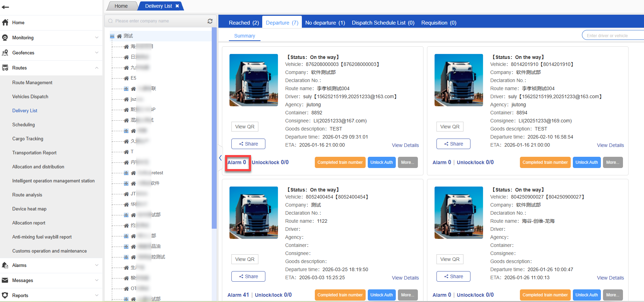Collapse the Routes sidebar menu
Image resolution: width=644 pixels, height=302 pixels.
(97, 68)
